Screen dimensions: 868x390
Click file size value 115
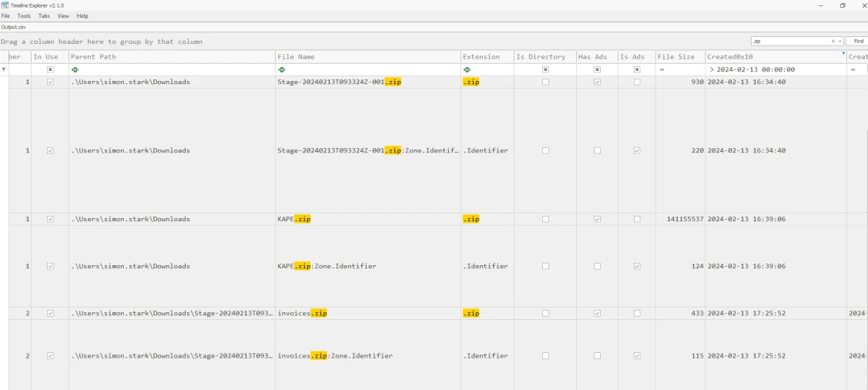(698, 355)
